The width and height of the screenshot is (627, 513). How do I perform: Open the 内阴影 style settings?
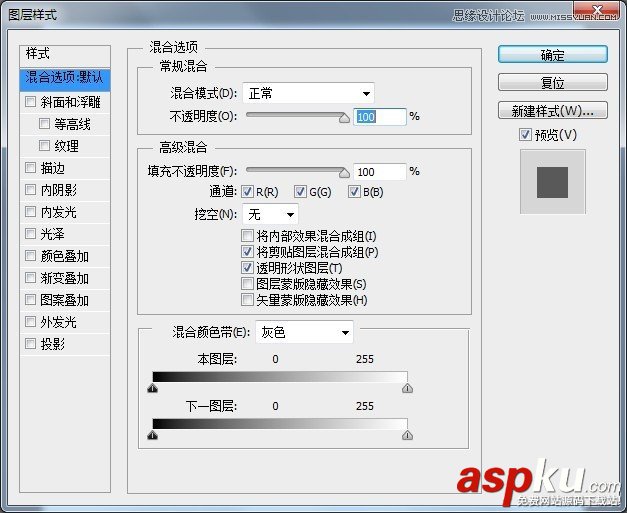coord(58,190)
